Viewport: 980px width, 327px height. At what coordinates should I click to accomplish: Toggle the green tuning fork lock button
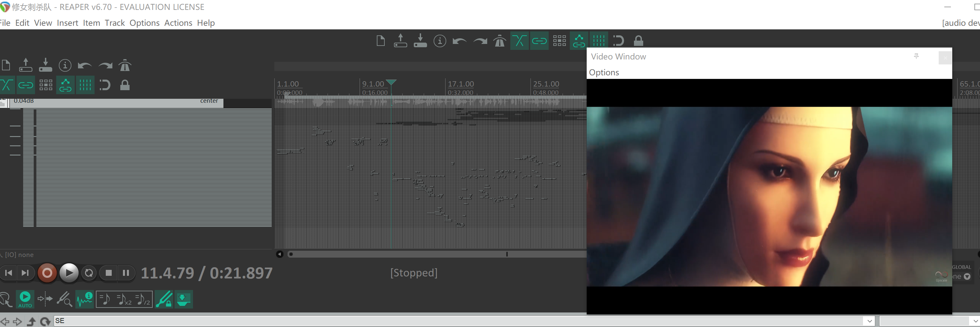tap(164, 300)
